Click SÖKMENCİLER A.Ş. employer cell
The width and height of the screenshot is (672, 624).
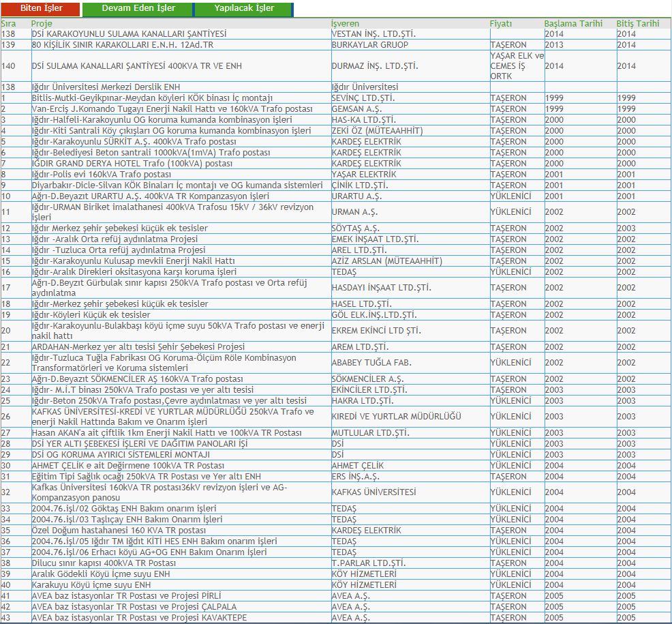point(410,379)
